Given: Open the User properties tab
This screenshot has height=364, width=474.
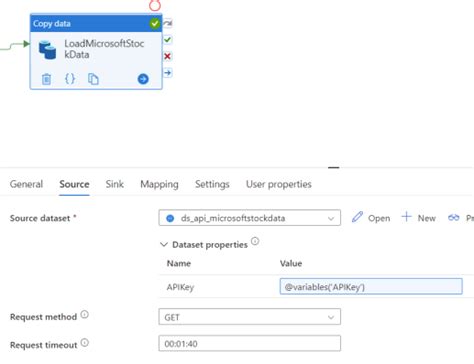Looking at the screenshot, I should pos(279,184).
